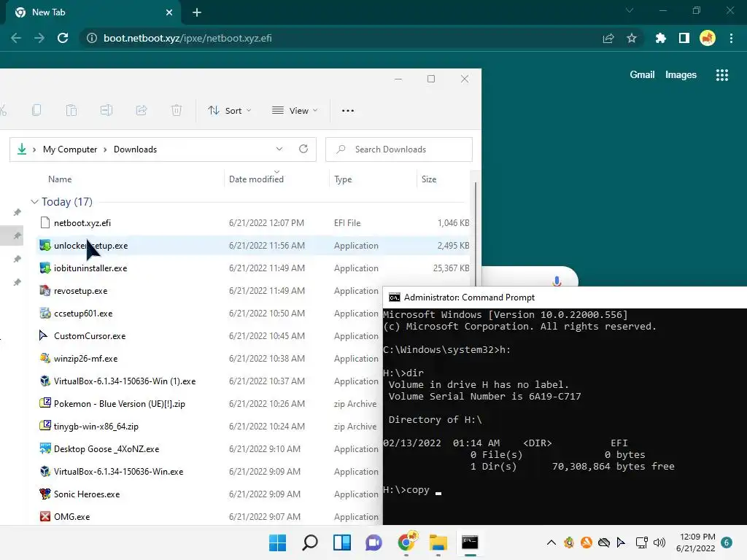The image size is (747, 560).
Task: Open Chrome tab search dropdown arrow
Action: coord(630,10)
